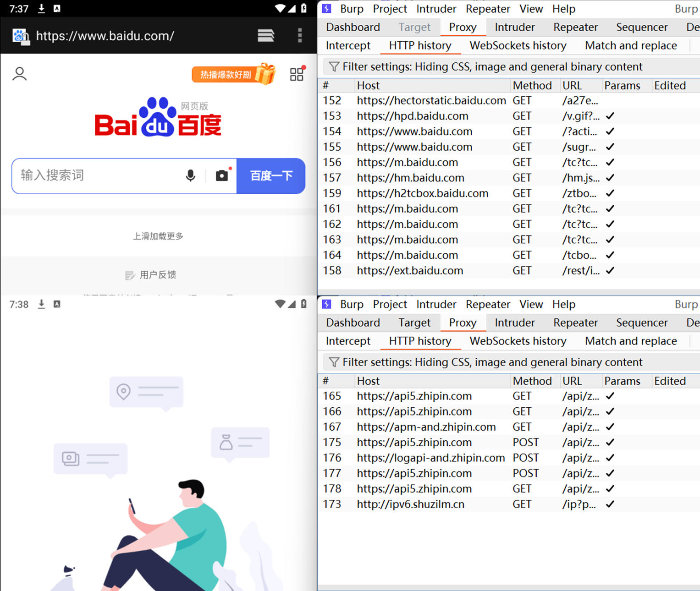Select request 159 to h2tcbox.baidu.com

click(509, 193)
